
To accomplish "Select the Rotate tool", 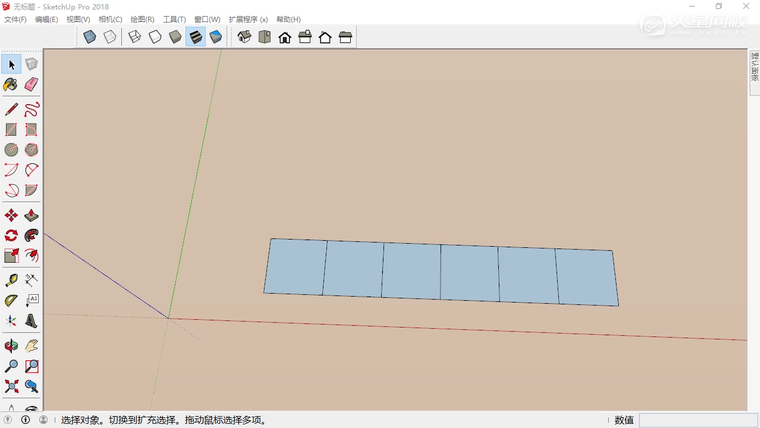I will pos(11,235).
